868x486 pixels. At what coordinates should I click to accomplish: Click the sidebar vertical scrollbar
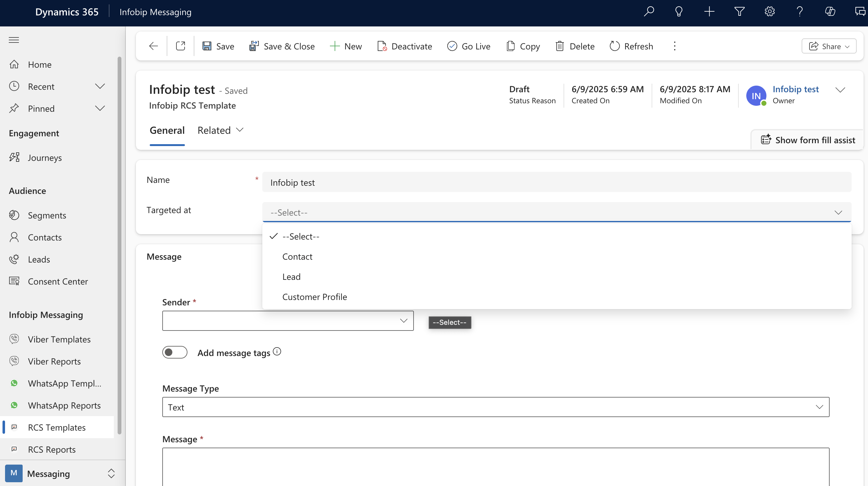(x=119, y=246)
